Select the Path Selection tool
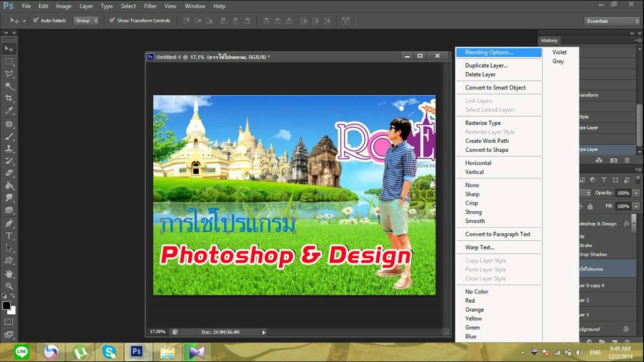This screenshot has height=362, width=644. pos(9,248)
